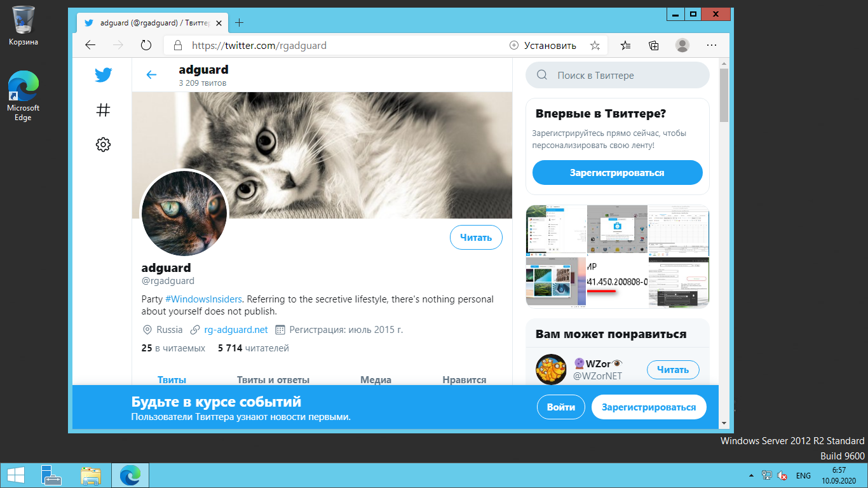
Task: Click the network tray icon
Action: pos(767,475)
